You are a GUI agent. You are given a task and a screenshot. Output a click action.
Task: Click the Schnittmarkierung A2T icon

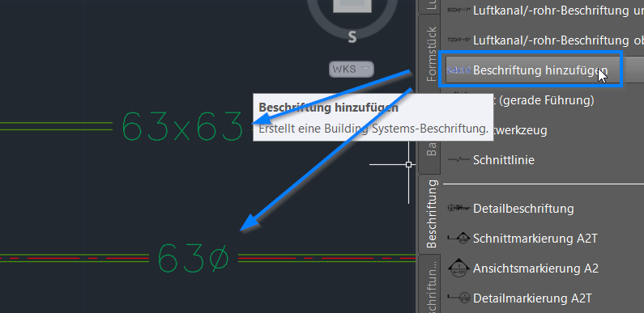pyautogui.click(x=458, y=238)
